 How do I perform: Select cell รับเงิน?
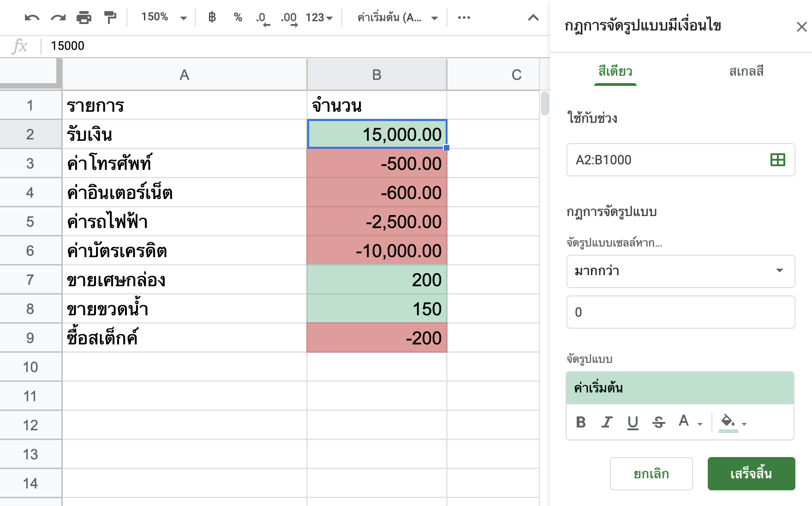click(185, 134)
